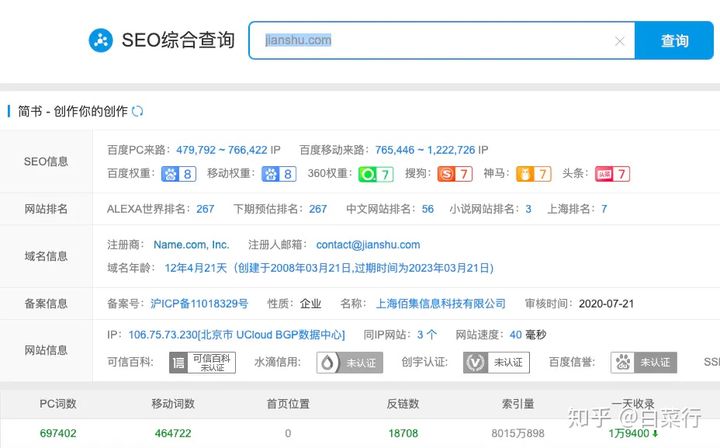This screenshot has height=448, width=720.
Task: Open 同IP网站 3 个 link
Action: click(x=427, y=335)
